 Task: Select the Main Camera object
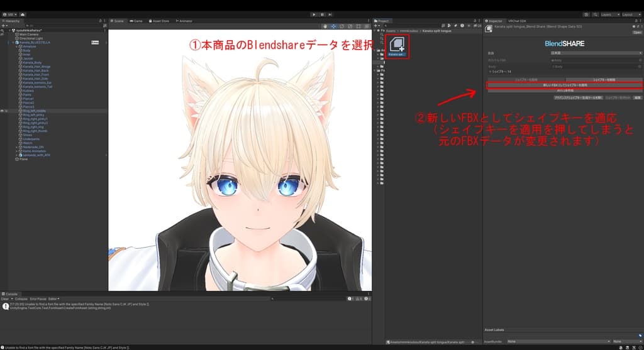(x=29, y=35)
